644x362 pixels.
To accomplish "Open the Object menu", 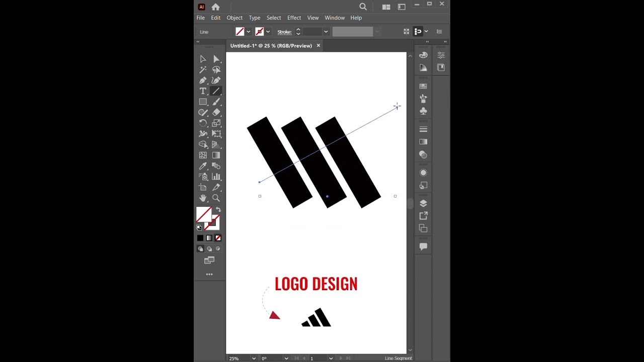I will (x=234, y=18).
